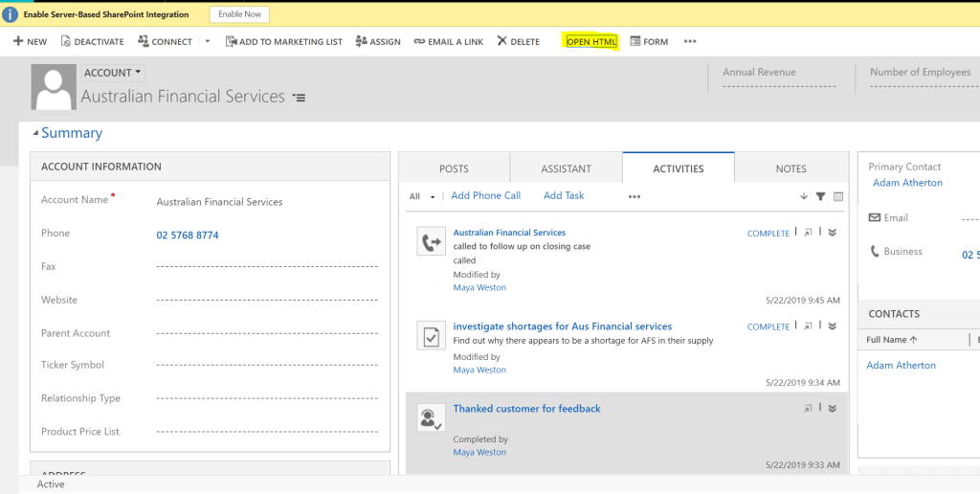Open the Add to Marketing List command
Viewport: 980px width, 494px height.
click(x=283, y=42)
